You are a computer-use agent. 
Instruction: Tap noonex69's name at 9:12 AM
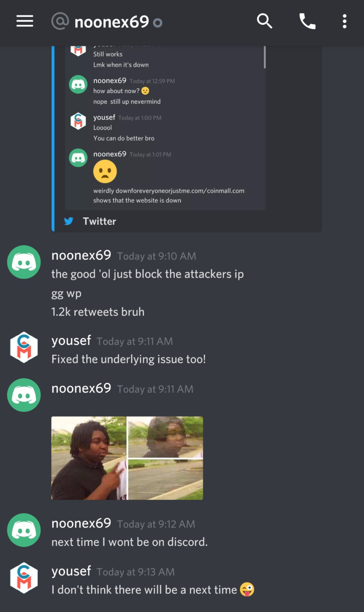pyautogui.click(x=81, y=524)
